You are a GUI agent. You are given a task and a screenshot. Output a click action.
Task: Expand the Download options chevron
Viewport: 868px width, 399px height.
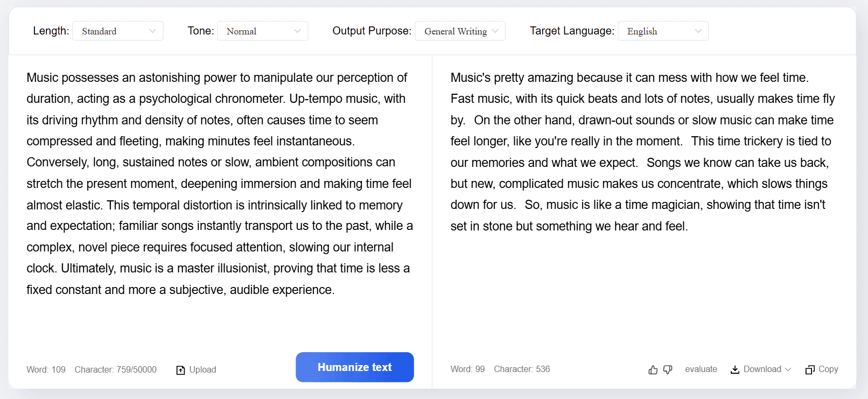tap(788, 369)
